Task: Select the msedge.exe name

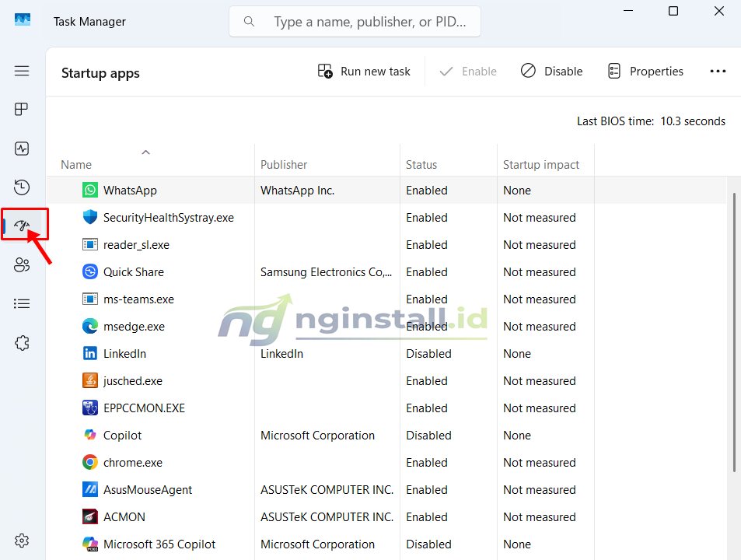Action: pos(134,327)
